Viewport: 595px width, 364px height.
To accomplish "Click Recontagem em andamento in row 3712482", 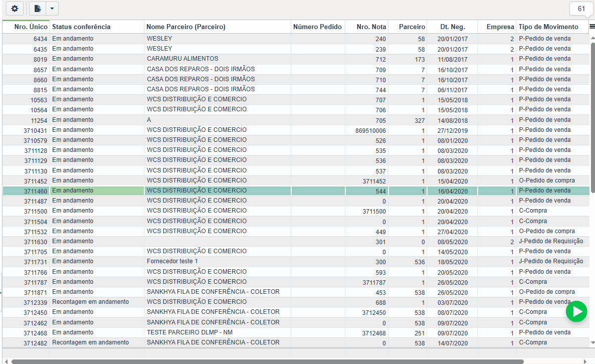I will point(97,343).
